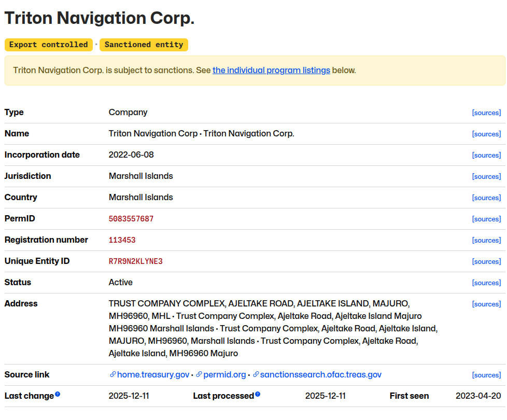Open sources for the PermID row
507x420 pixels.
(x=486, y=219)
